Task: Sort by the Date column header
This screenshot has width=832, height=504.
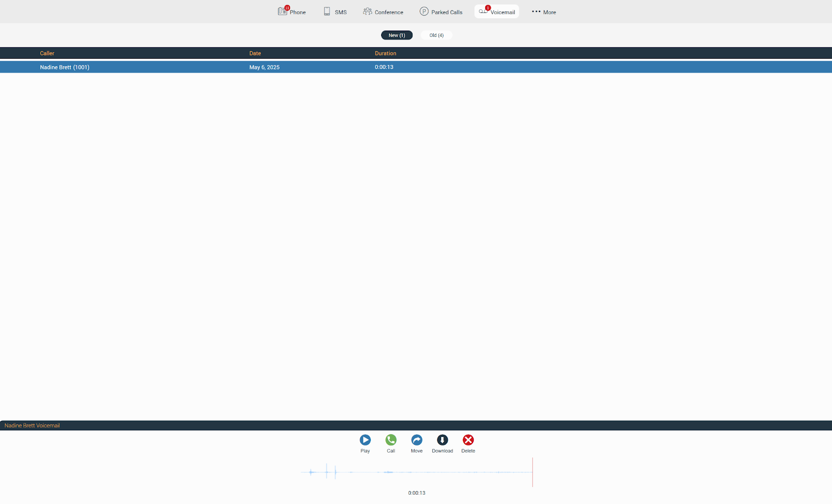Action: click(x=255, y=53)
